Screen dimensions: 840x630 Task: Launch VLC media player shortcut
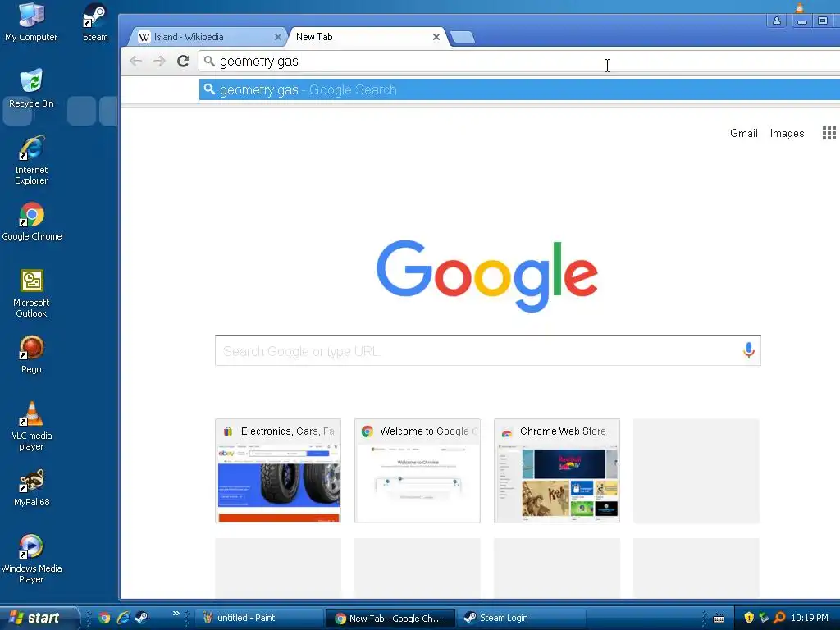pyautogui.click(x=31, y=427)
